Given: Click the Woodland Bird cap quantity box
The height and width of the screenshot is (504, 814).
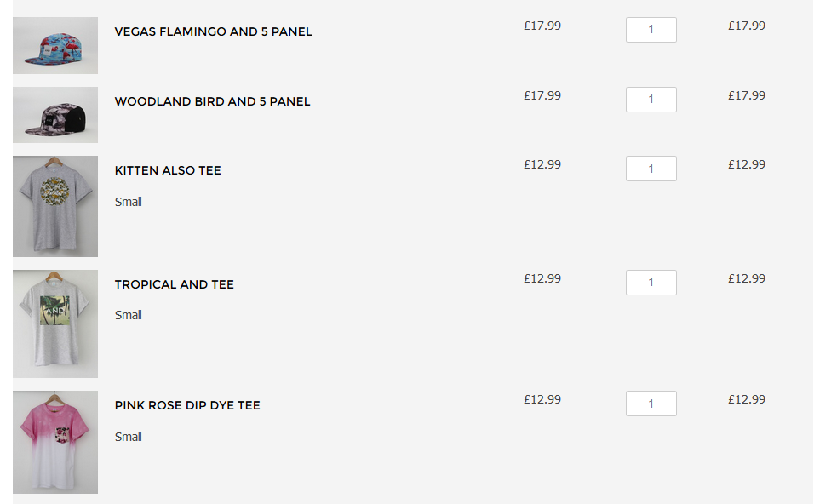Looking at the screenshot, I should pyautogui.click(x=651, y=100).
